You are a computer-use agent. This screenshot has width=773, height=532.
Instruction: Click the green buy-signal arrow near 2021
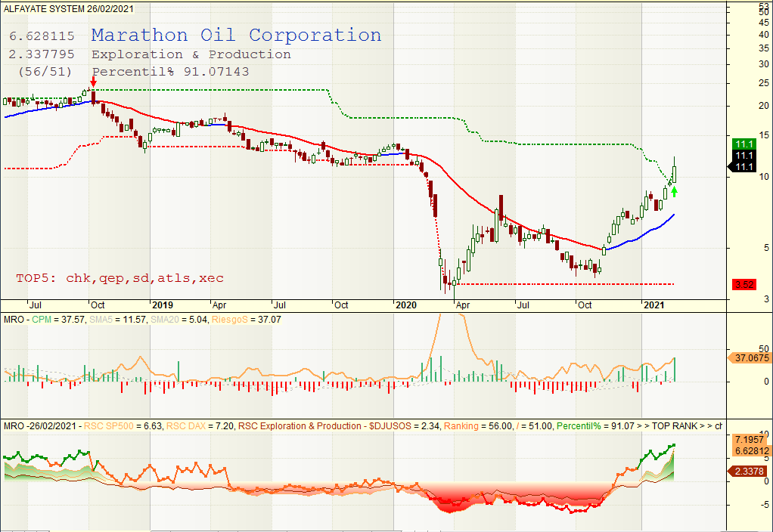pos(674,192)
